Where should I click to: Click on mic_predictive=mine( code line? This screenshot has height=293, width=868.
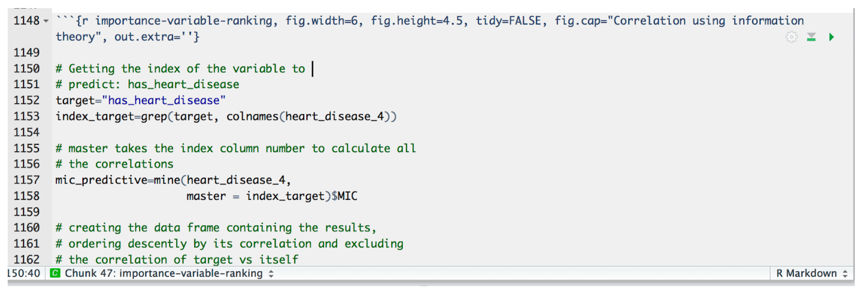click(173, 180)
